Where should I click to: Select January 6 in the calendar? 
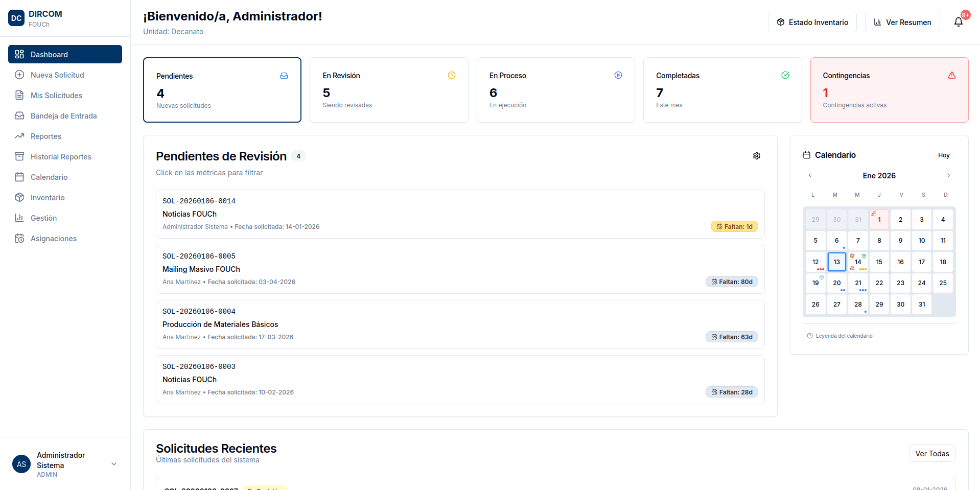click(x=837, y=241)
